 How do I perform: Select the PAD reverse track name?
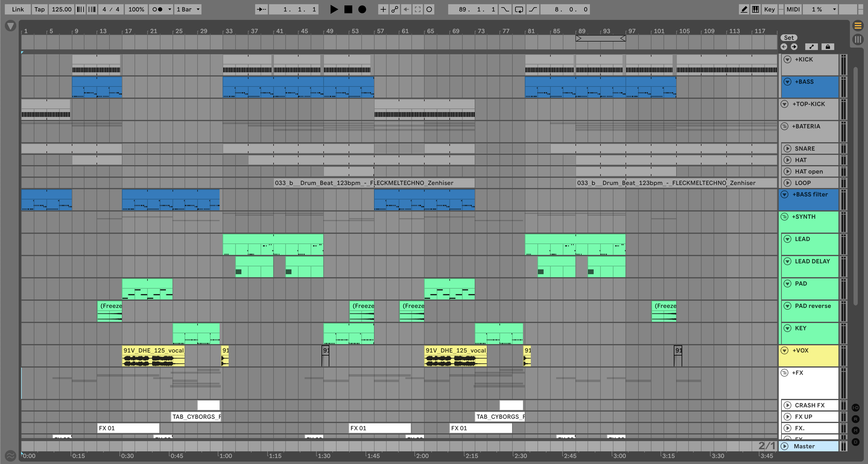point(813,306)
